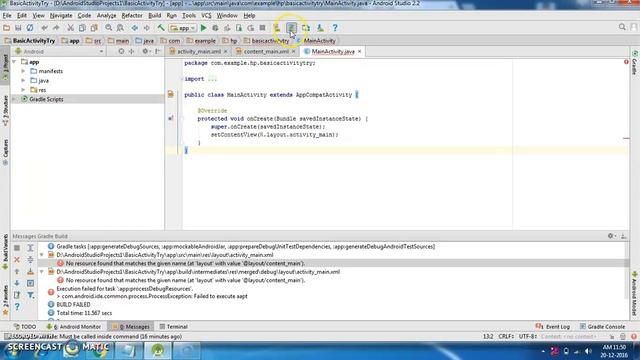Click the Undo arrow icon

(x=44, y=28)
